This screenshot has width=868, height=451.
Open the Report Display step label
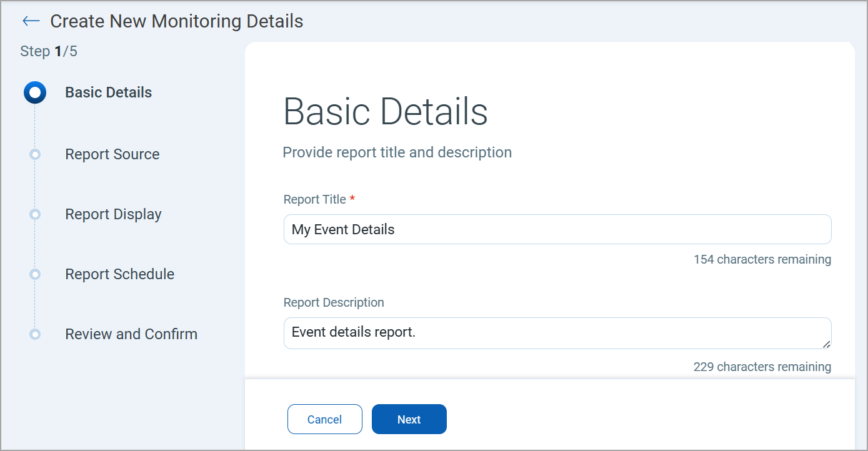point(113,214)
